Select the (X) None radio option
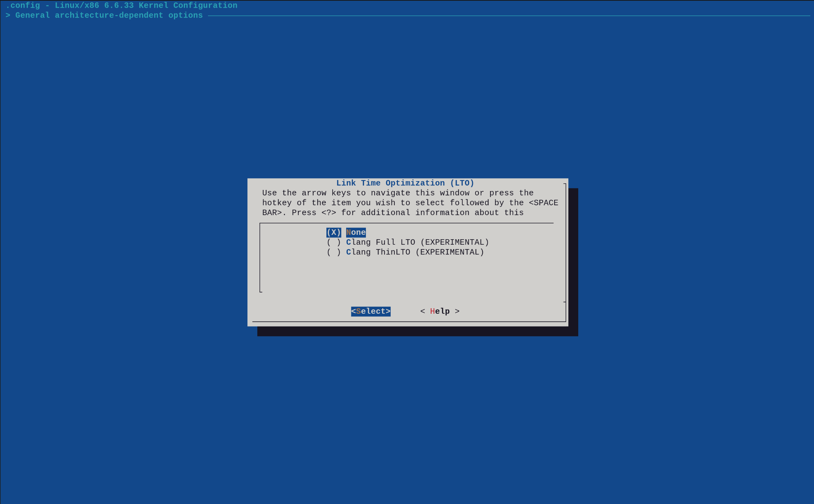The image size is (814, 504). click(x=346, y=233)
